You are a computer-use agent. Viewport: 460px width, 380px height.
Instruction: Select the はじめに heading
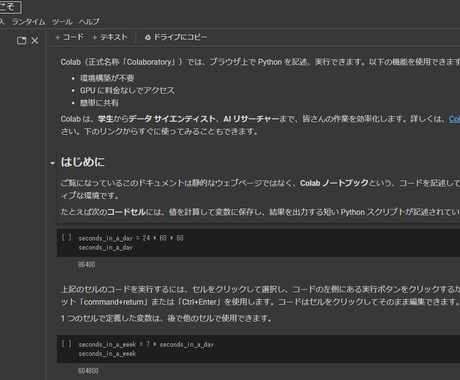83,162
